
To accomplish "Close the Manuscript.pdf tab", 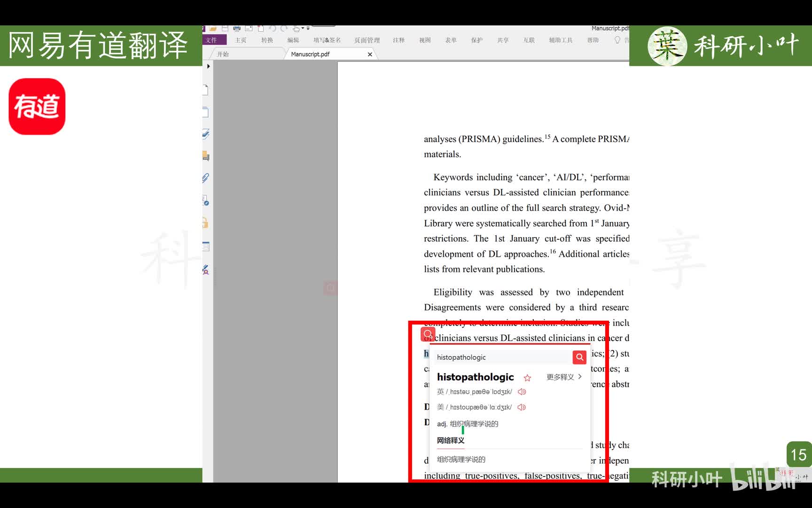I will (x=370, y=54).
